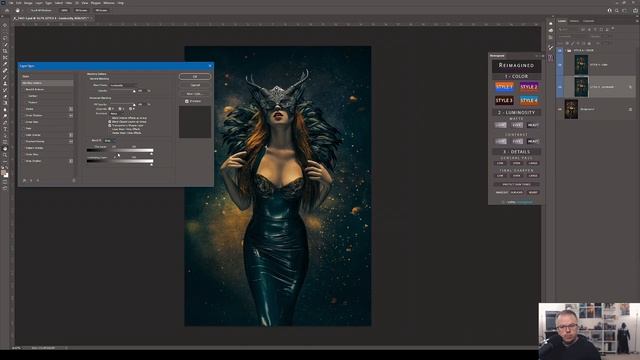This screenshot has width=640, height=360.
Task: Toggle the B channel checkbox
Action: click(x=130, y=109)
